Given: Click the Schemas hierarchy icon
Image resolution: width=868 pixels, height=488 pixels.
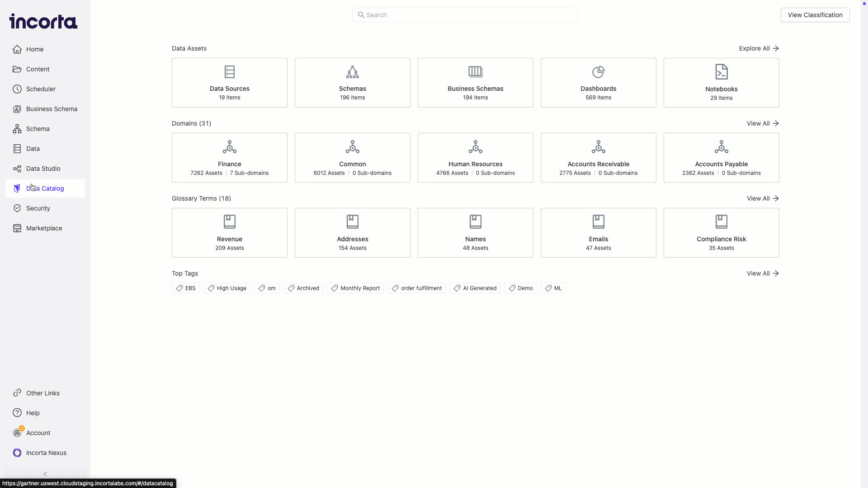Looking at the screenshot, I should click(x=353, y=72).
